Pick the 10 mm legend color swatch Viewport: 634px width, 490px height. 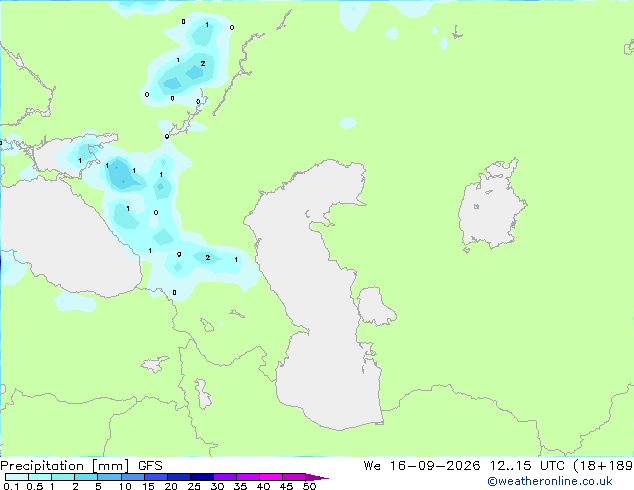133,477
